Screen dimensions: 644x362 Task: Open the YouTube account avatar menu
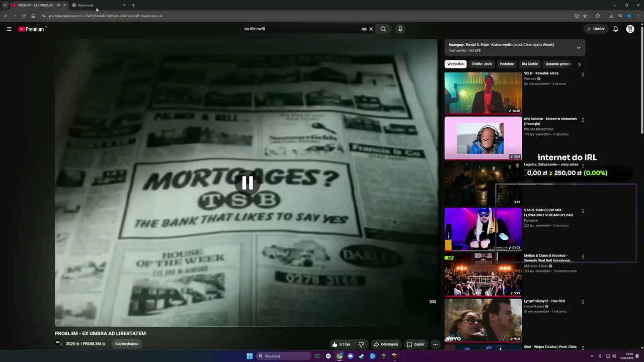630,29
